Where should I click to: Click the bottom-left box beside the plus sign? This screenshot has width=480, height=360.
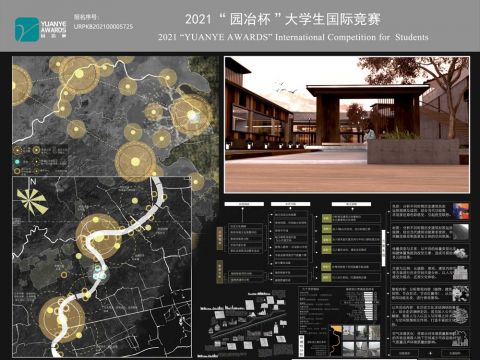[404, 353]
